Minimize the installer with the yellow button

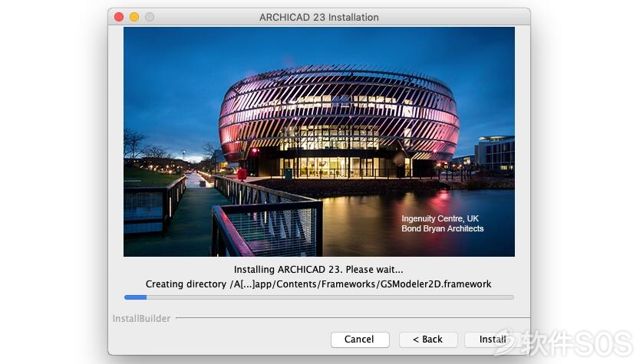pyautogui.click(x=134, y=17)
